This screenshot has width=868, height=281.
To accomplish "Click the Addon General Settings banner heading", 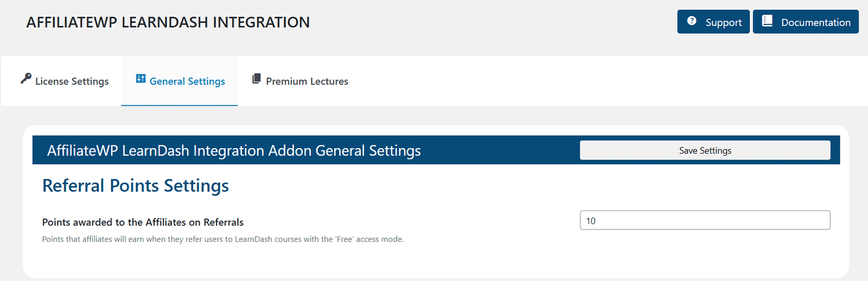I will tap(234, 151).
